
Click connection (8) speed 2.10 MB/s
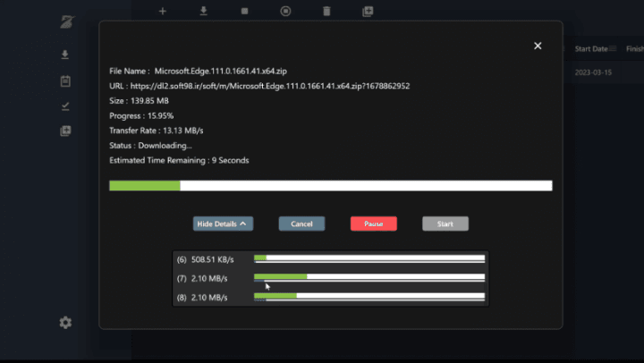[209, 298]
